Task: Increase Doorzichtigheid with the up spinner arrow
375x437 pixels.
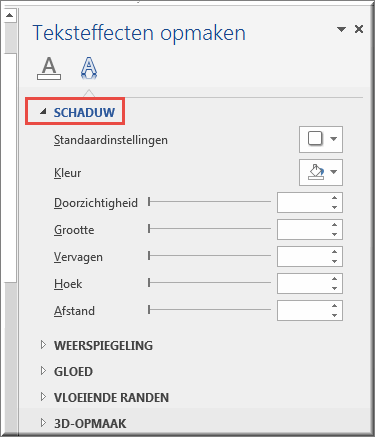Action: 335,198
